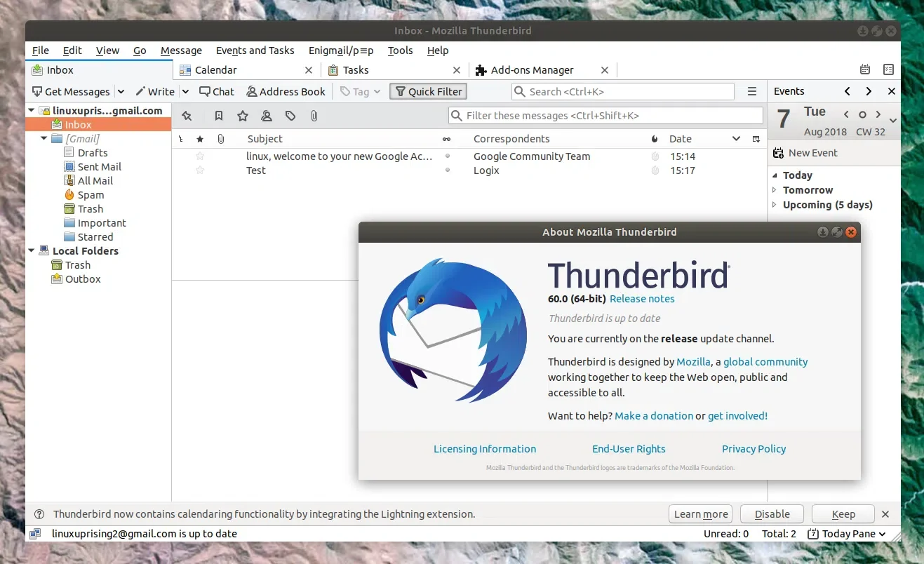Star the Google Community Team message
Image resolution: width=924 pixels, height=564 pixels.
[x=200, y=156]
